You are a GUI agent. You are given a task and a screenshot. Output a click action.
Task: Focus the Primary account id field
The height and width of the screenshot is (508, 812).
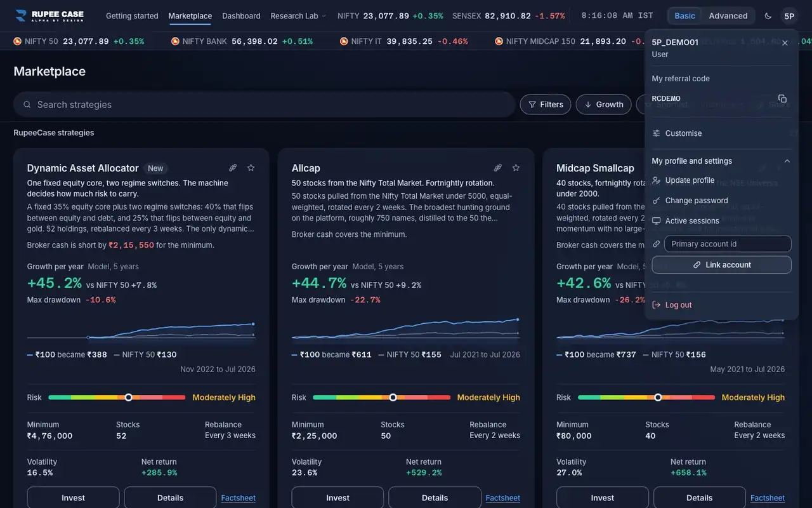[x=728, y=244]
